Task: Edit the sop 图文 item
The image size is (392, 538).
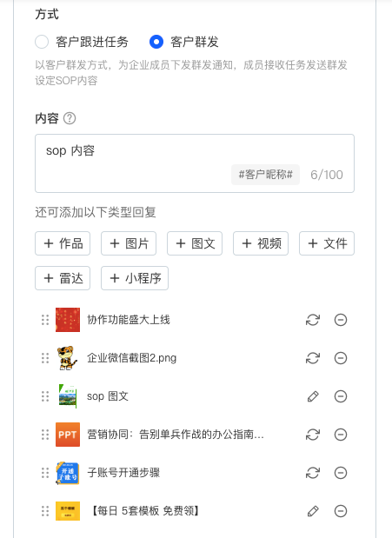Action: [x=313, y=396]
